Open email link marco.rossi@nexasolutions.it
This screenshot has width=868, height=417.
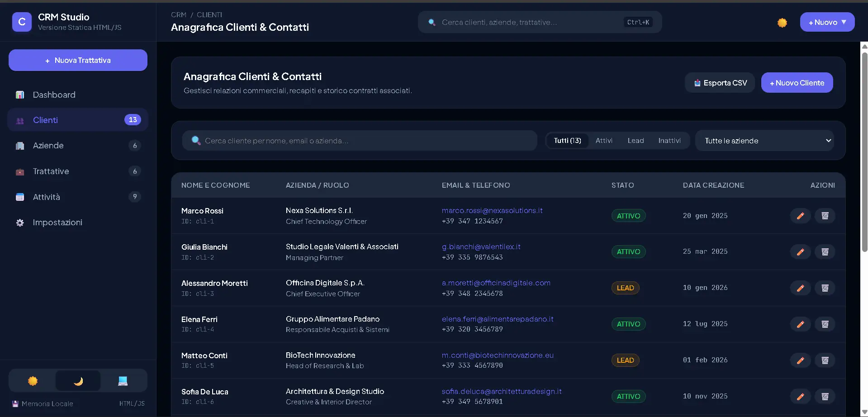(x=492, y=210)
